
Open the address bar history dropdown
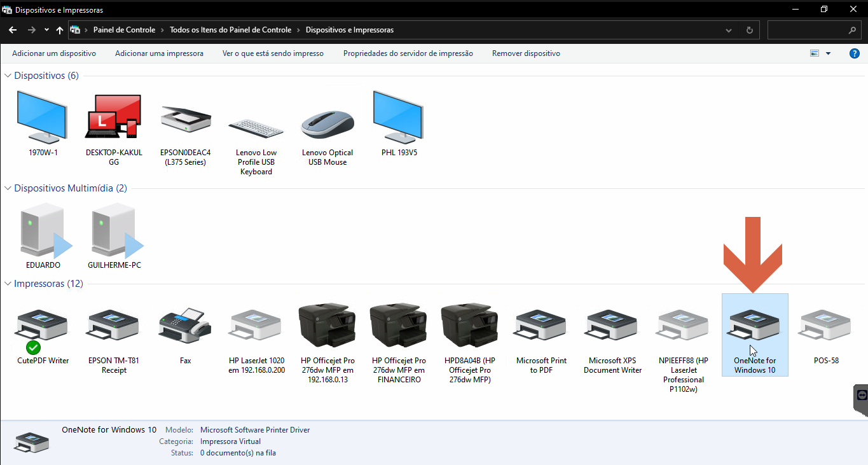[729, 30]
